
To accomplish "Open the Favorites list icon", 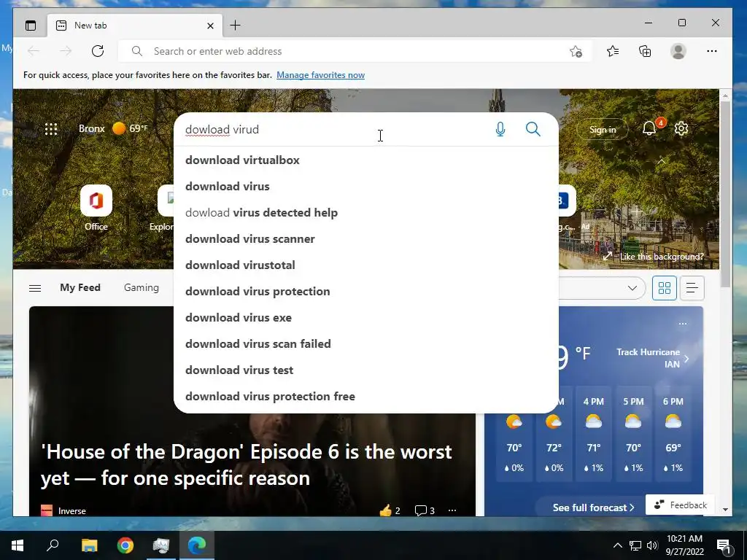I will [x=613, y=51].
